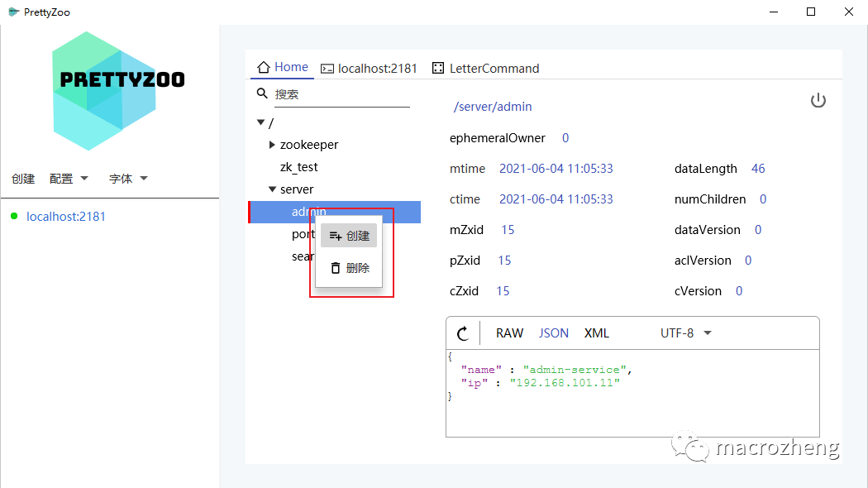Click the refresh data icon

pyautogui.click(x=463, y=333)
